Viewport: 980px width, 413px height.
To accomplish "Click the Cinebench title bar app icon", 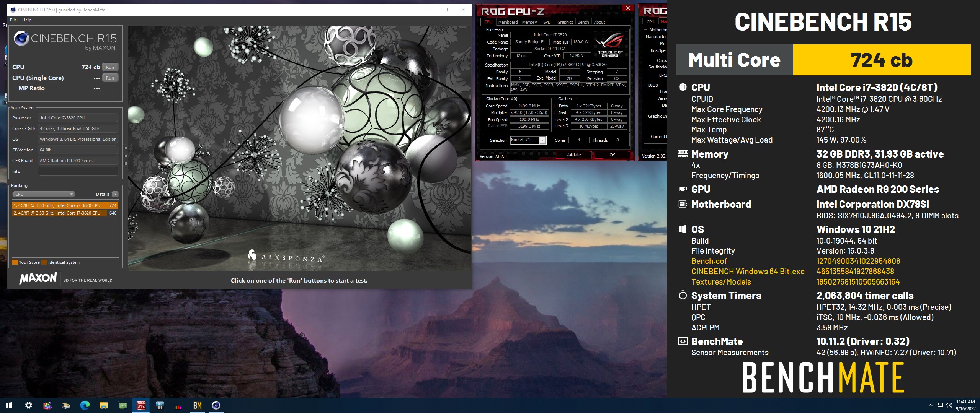I will click(x=13, y=10).
